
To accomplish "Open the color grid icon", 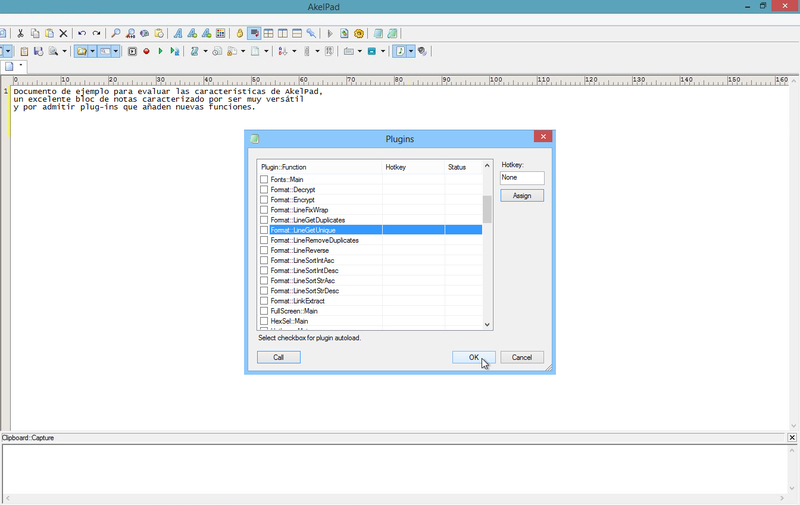I will point(220,34).
